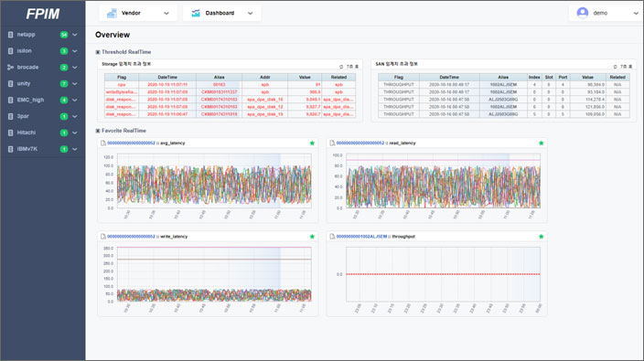Open the Dashboard dropdown
The image size is (644, 361).
tap(221, 13)
